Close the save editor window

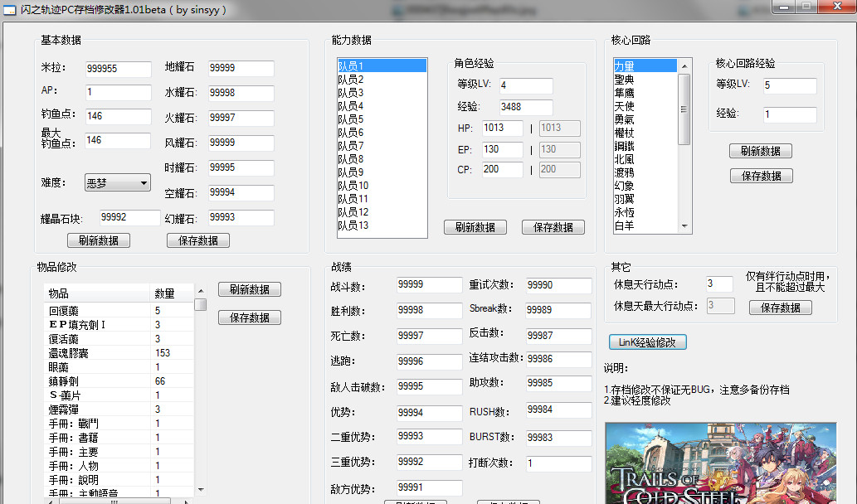coord(837,7)
